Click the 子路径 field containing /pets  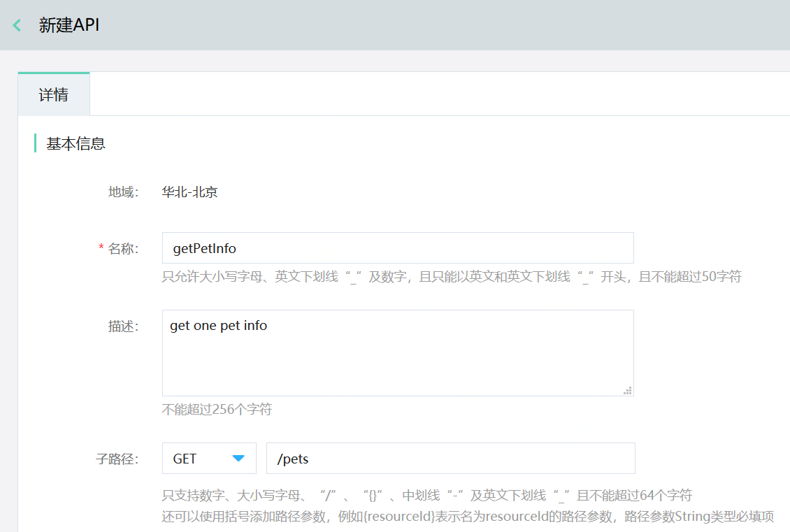coord(450,459)
